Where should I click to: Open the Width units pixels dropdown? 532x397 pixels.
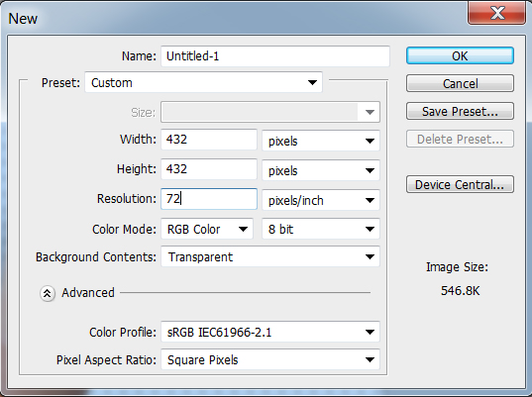(x=321, y=141)
